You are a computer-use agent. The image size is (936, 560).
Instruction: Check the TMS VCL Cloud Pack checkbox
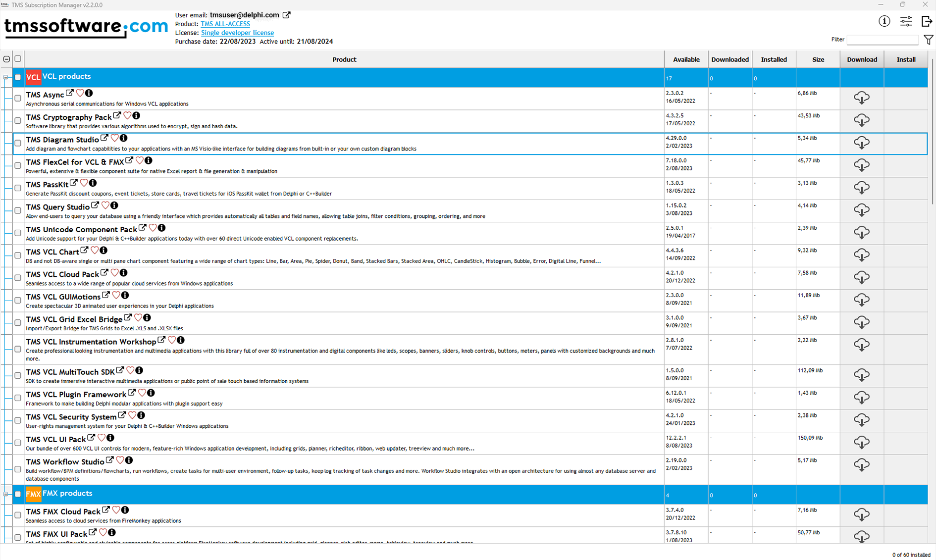18,278
